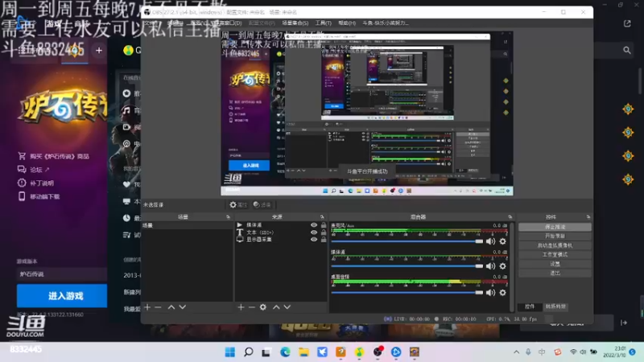Image resolution: width=644 pixels, height=362 pixels.
Task: Toggle visibility eye of the 文本 (GDI+) source
Action: [x=314, y=232]
